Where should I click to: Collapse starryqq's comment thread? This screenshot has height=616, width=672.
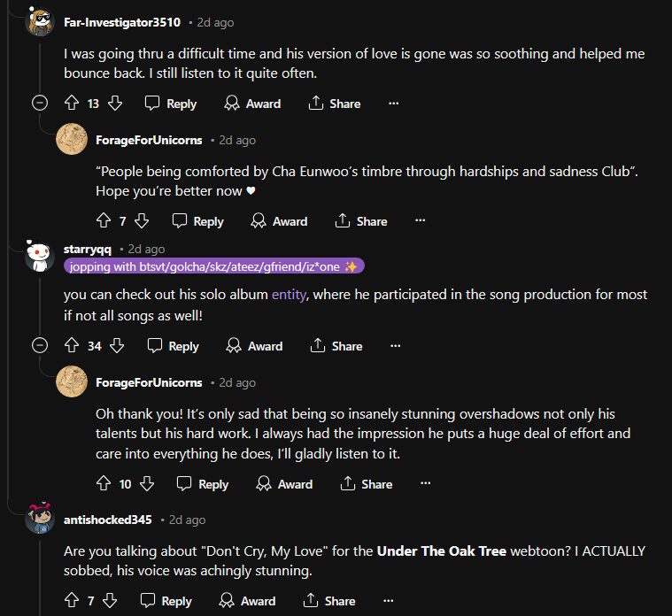(x=40, y=346)
